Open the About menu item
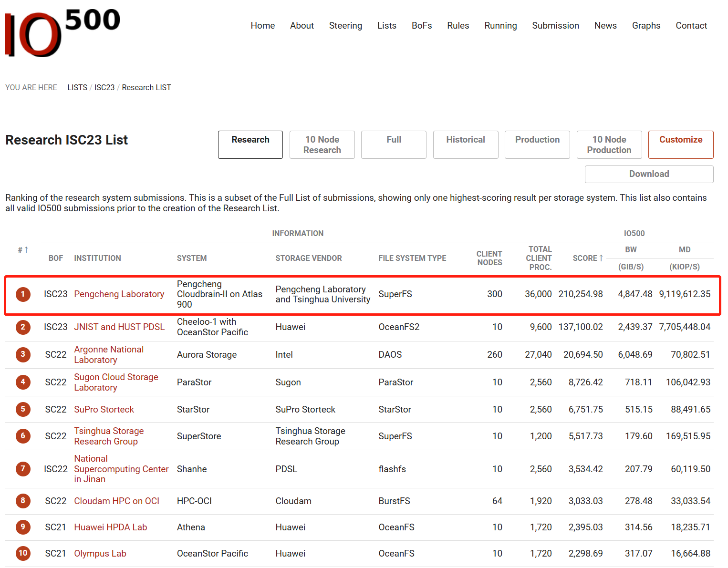Viewport: 728px width, 568px height. tap(302, 26)
